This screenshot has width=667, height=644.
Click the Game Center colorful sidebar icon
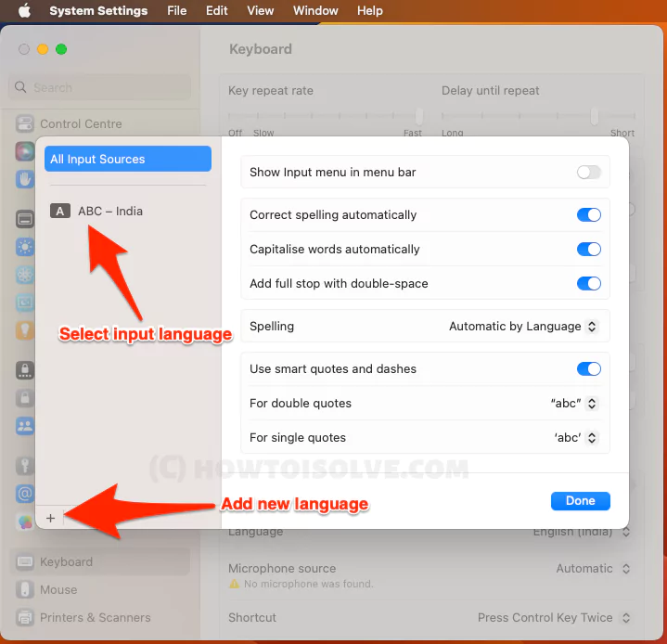pos(25,522)
